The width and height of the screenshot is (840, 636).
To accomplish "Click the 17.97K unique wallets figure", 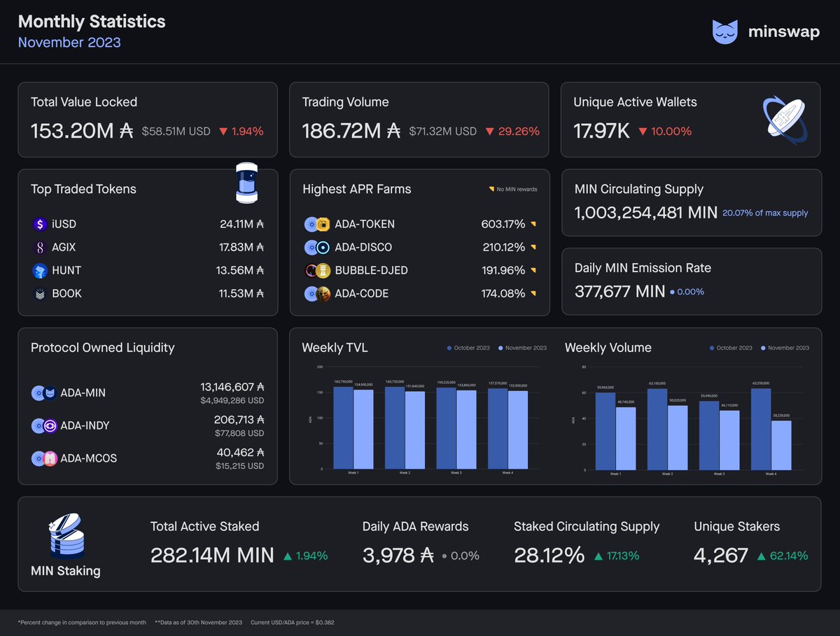I will click(602, 131).
